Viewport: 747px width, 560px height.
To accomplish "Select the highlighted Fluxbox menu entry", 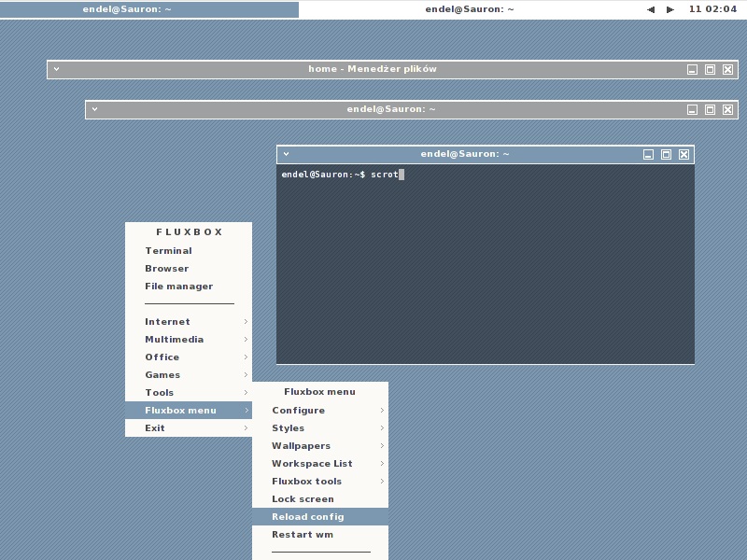I will tap(189, 410).
